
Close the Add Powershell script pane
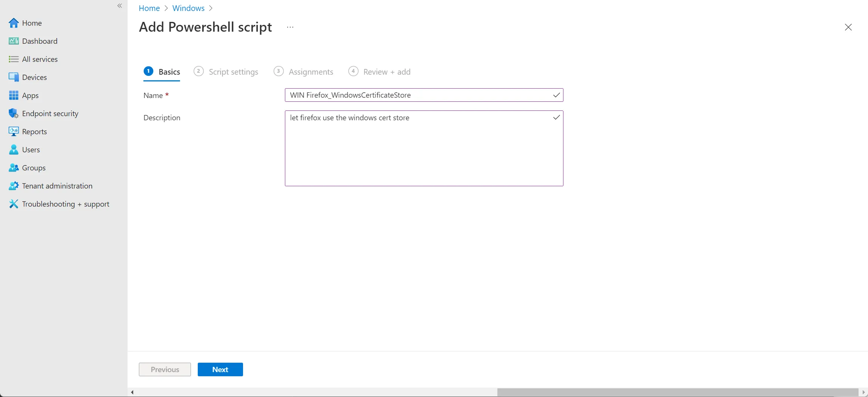[848, 27]
